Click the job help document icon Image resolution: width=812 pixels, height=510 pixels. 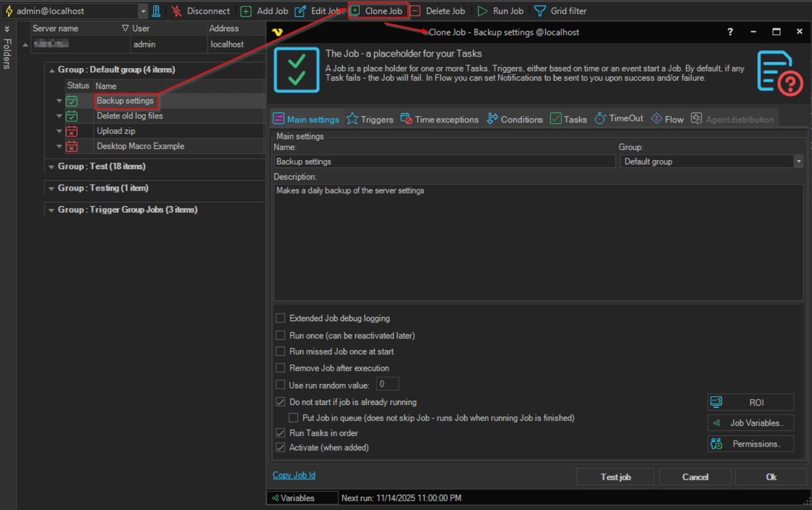(779, 72)
